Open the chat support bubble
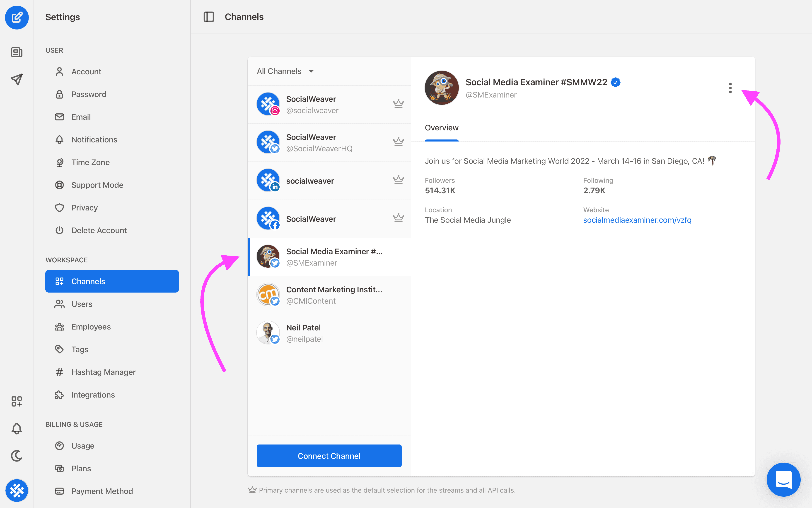This screenshot has width=812, height=508. pos(783,479)
